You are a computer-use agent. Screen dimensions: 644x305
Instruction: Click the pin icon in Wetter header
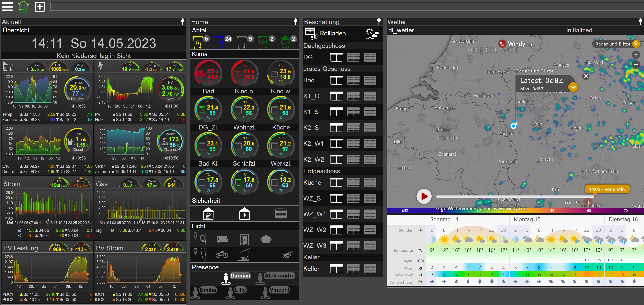[x=640, y=21]
